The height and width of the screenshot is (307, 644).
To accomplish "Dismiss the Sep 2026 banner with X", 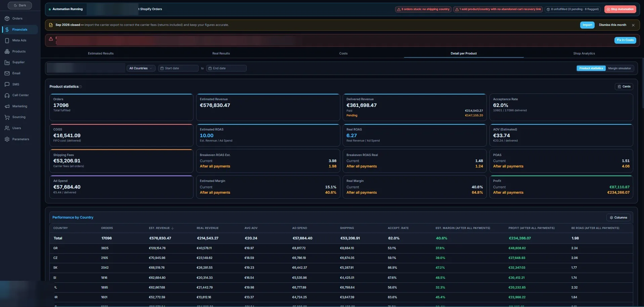I will [633, 25].
